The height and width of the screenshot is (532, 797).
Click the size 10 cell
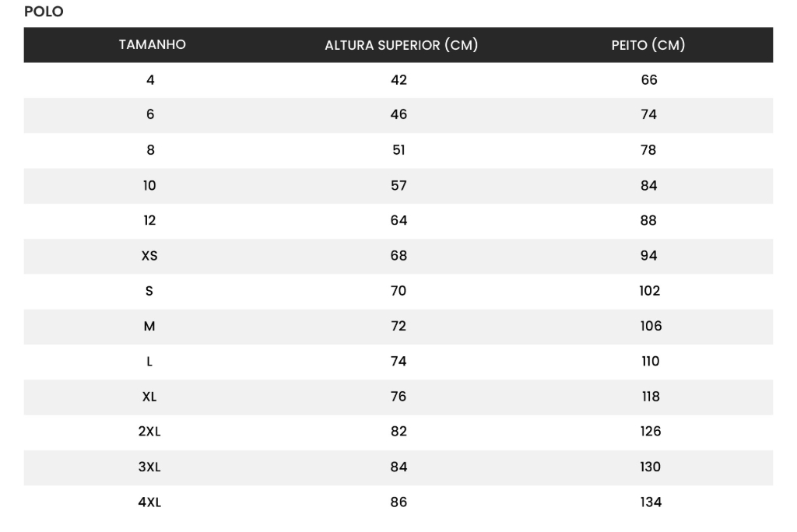point(149,185)
